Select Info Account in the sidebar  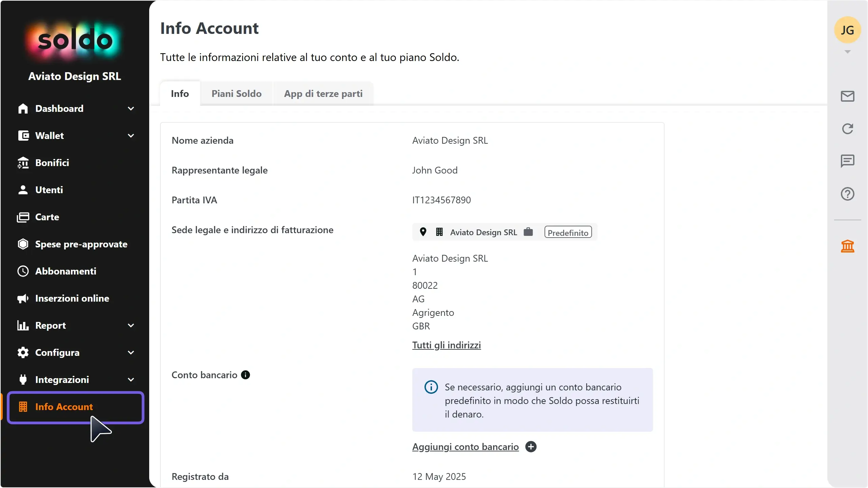76,407
